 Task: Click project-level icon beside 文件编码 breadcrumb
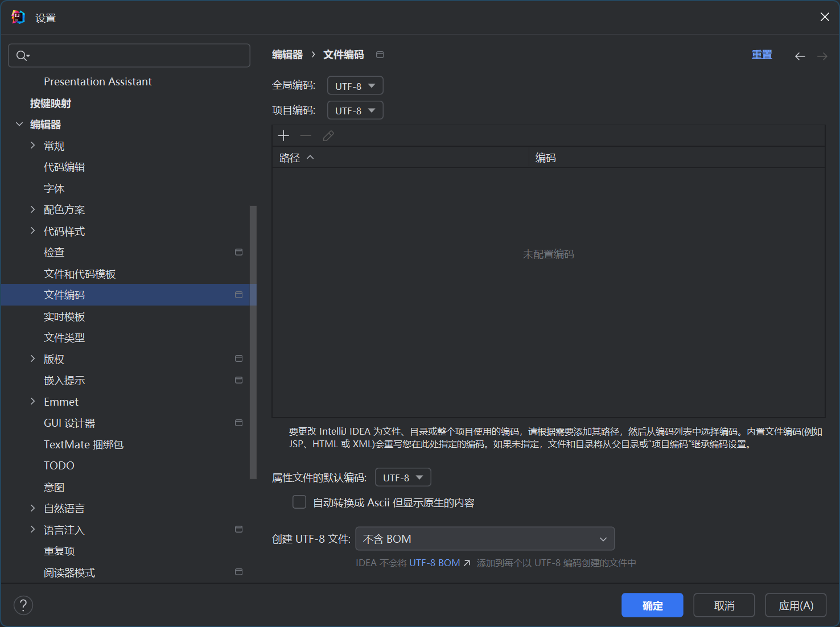(x=380, y=55)
